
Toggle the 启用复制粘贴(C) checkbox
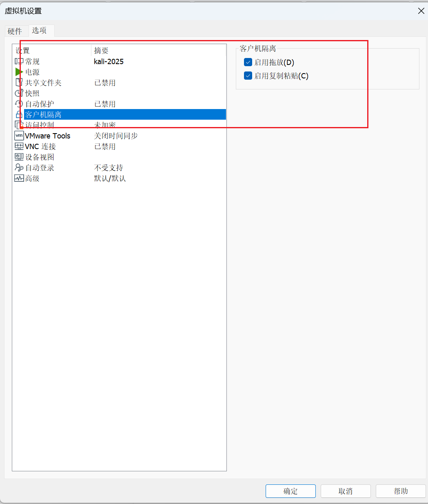click(x=248, y=76)
